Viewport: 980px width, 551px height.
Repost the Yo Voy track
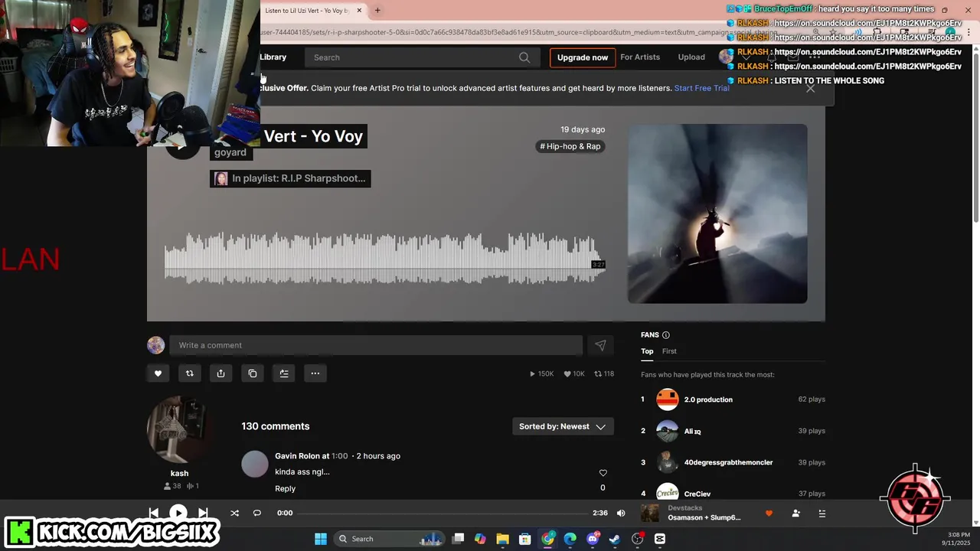coord(190,373)
